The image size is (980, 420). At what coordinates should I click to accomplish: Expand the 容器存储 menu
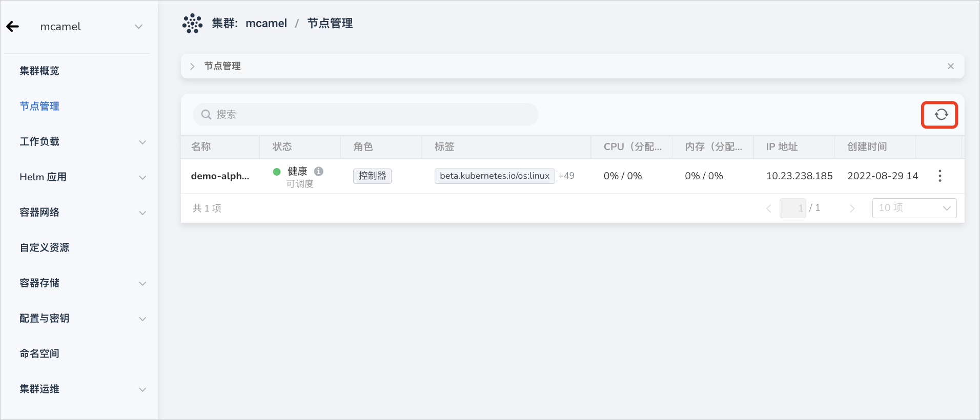coord(142,283)
